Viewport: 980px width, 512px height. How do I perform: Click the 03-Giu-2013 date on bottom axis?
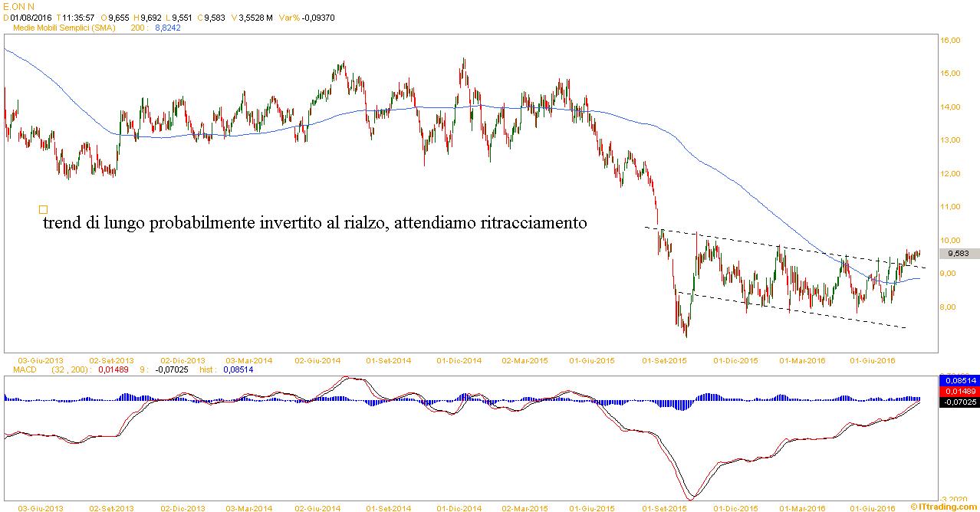40,507
